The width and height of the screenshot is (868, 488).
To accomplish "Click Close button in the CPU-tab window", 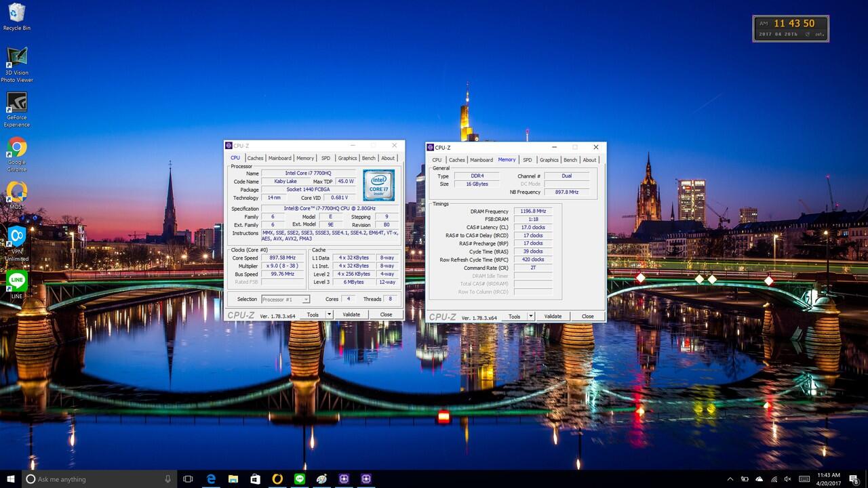I will pyautogui.click(x=386, y=314).
